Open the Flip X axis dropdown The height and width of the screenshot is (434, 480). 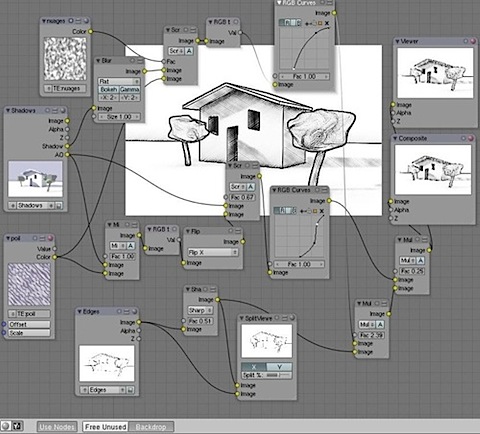[x=213, y=252]
